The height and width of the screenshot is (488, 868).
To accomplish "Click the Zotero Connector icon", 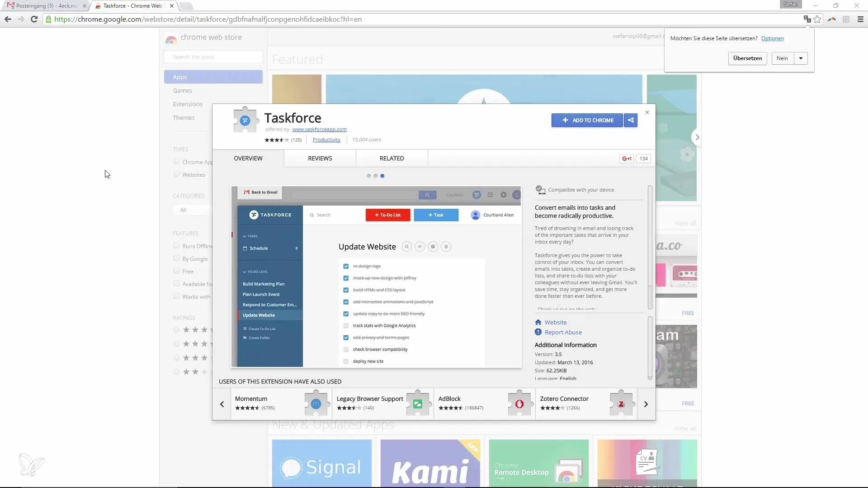I will (621, 404).
